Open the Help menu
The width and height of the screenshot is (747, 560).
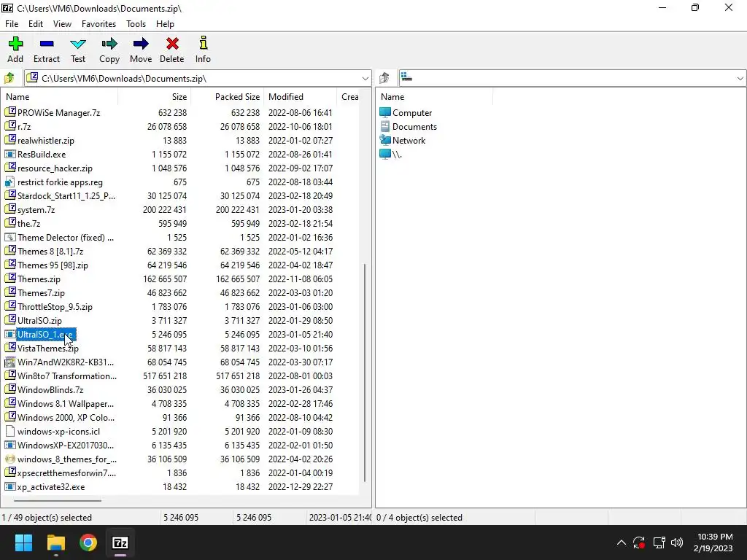(x=166, y=24)
